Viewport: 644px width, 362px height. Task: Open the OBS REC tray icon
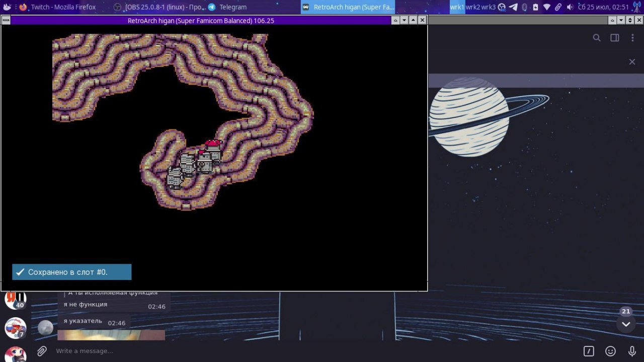[502, 7]
